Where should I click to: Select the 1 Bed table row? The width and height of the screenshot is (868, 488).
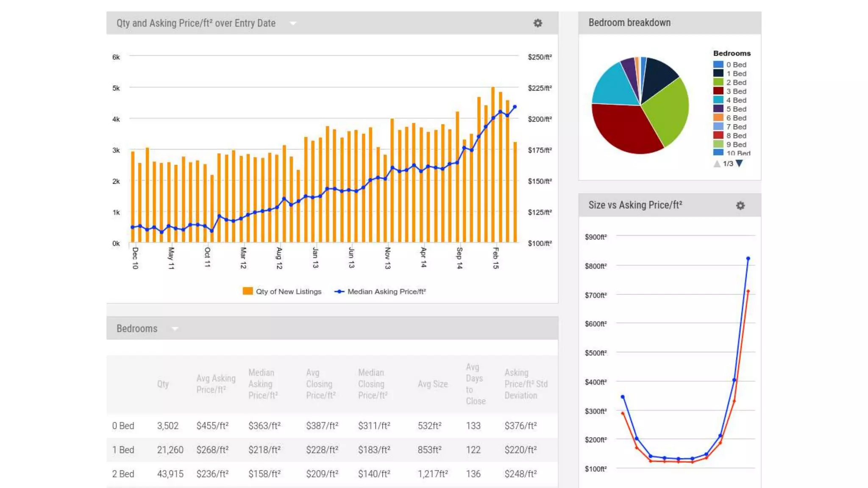(x=123, y=450)
